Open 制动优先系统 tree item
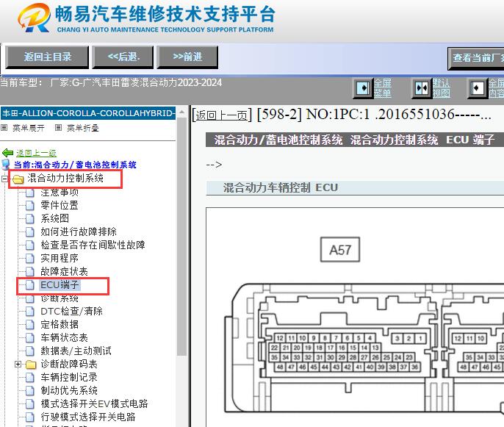Screen dimensions: 504x427 (69, 391)
